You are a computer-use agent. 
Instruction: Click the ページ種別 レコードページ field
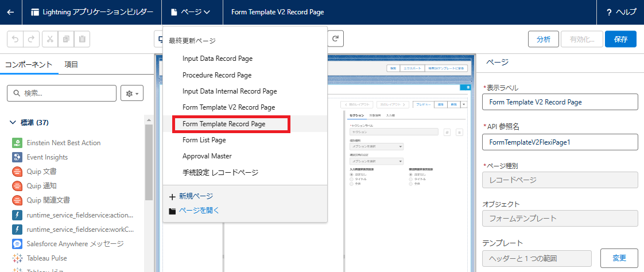coord(560,180)
